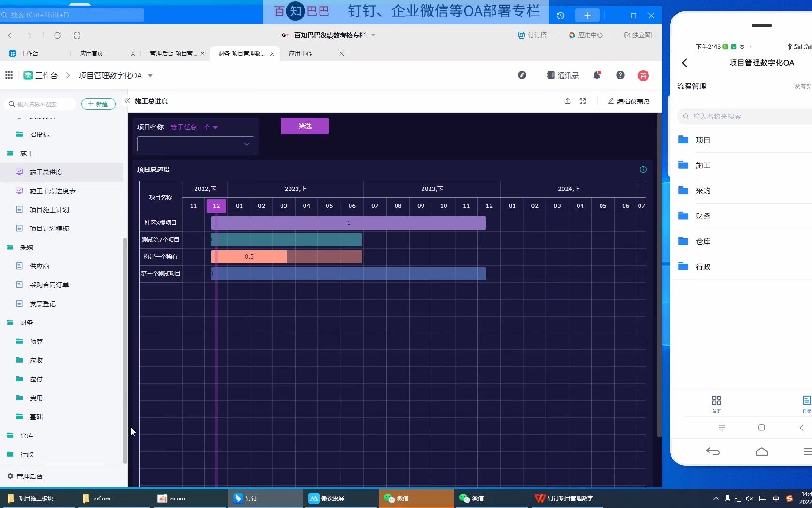
Task: Open the red user avatar
Action: coord(643,76)
